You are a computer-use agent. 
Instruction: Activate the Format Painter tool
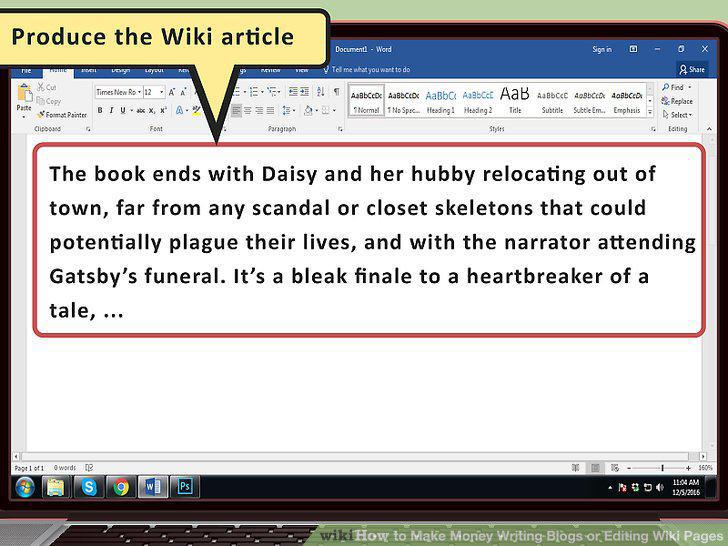[x=62, y=115]
